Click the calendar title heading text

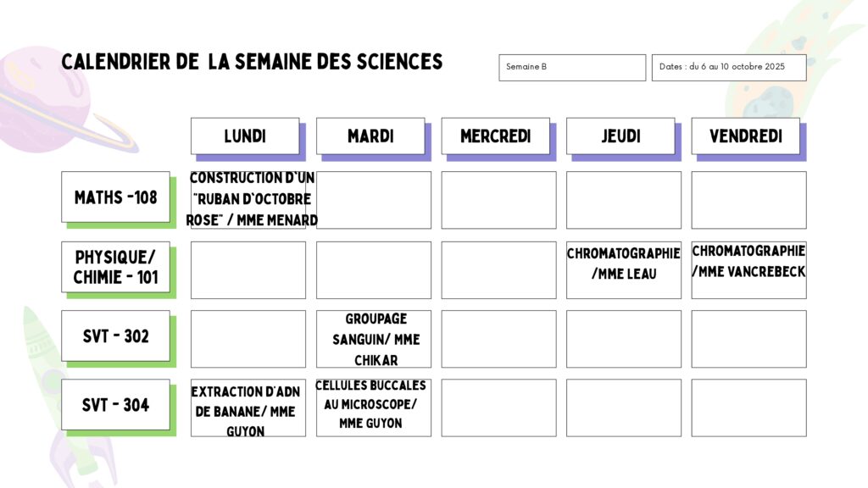(x=252, y=62)
